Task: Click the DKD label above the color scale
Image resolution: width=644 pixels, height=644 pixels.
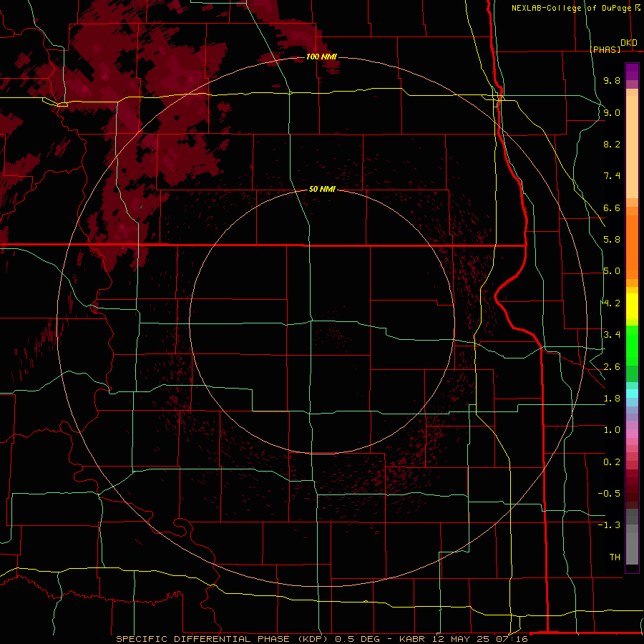Action: coord(629,43)
